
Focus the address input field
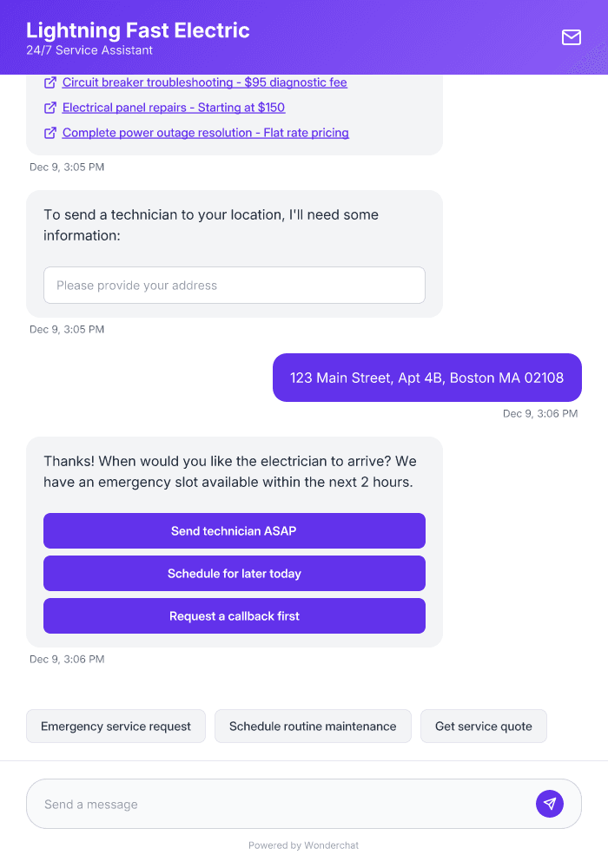pos(234,285)
